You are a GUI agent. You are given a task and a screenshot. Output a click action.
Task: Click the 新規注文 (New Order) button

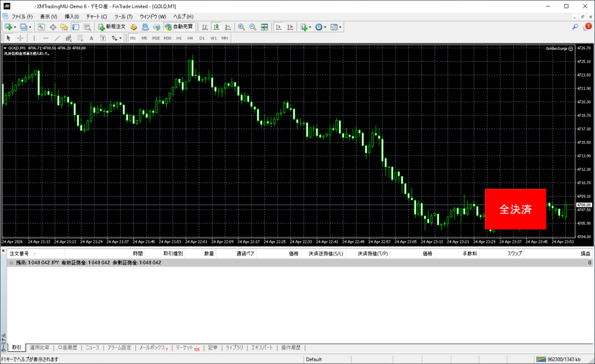[x=112, y=27]
